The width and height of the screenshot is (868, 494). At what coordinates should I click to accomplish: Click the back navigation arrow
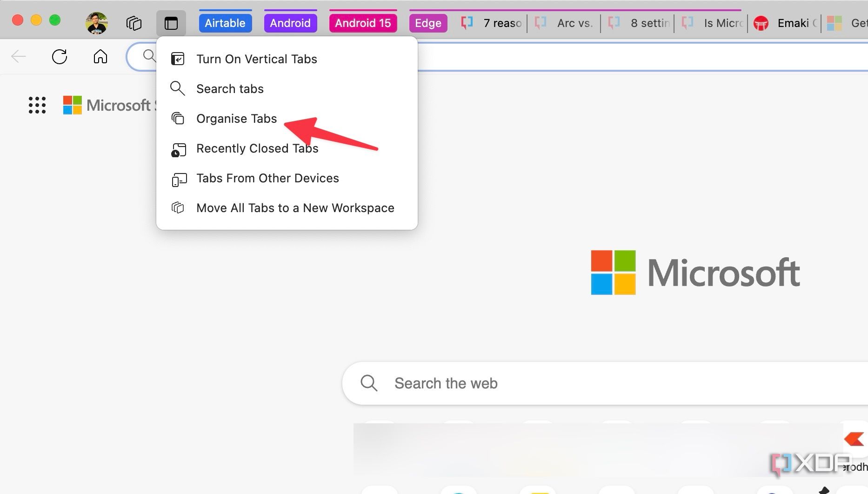click(19, 57)
